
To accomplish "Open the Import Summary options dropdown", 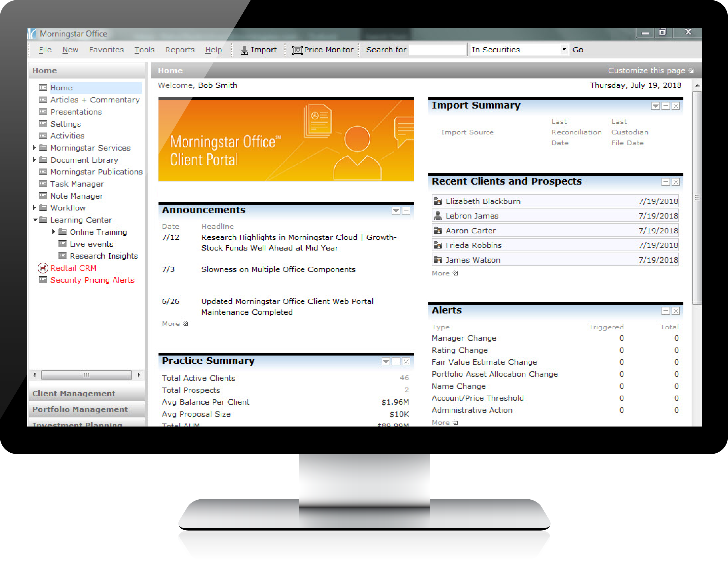I will (x=655, y=106).
